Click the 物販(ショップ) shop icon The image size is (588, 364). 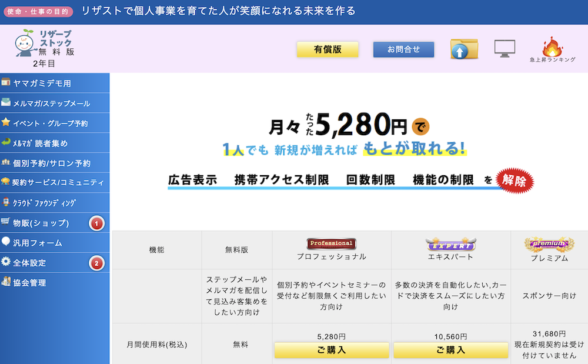[x=6, y=222]
